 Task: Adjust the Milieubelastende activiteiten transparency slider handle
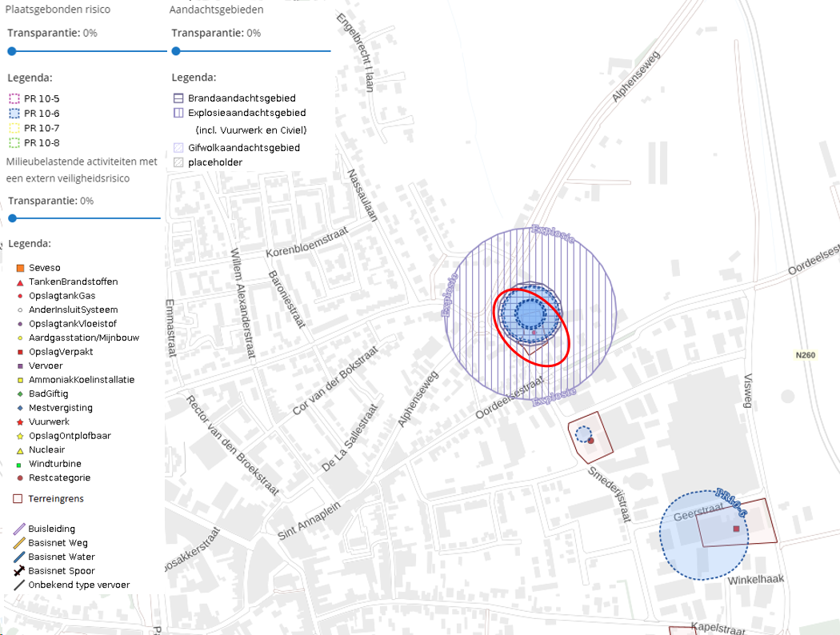pos(12,218)
